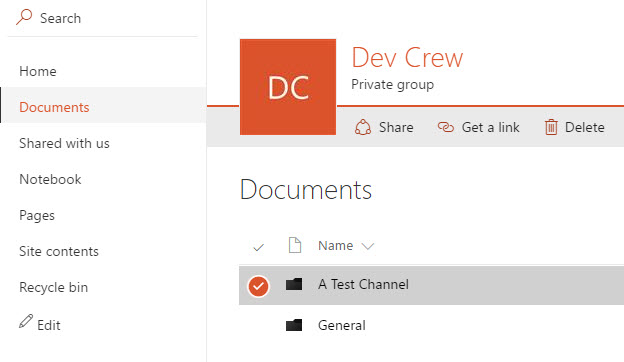This screenshot has height=362, width=624.
Task: Open Shared with us
Action: click(64, 143)
